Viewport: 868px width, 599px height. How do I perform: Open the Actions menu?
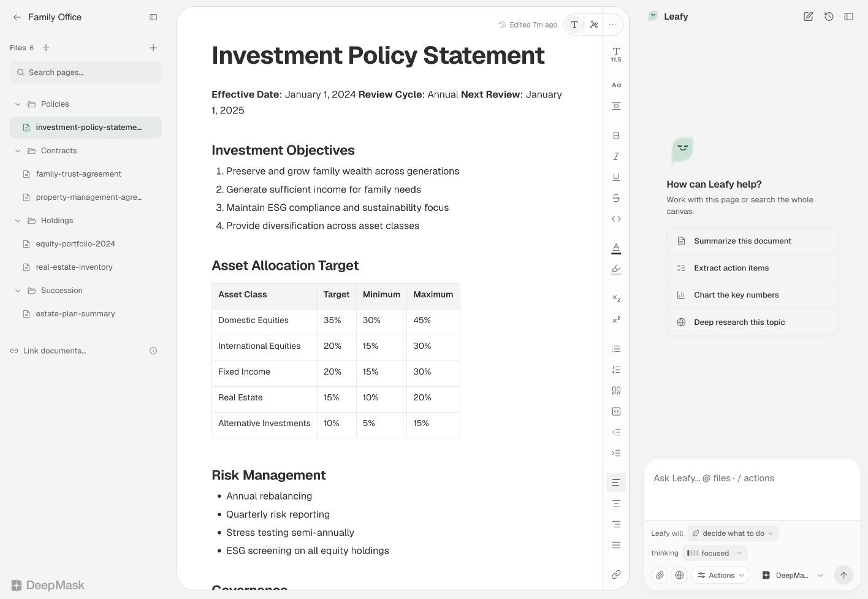[x=720, y=575]
